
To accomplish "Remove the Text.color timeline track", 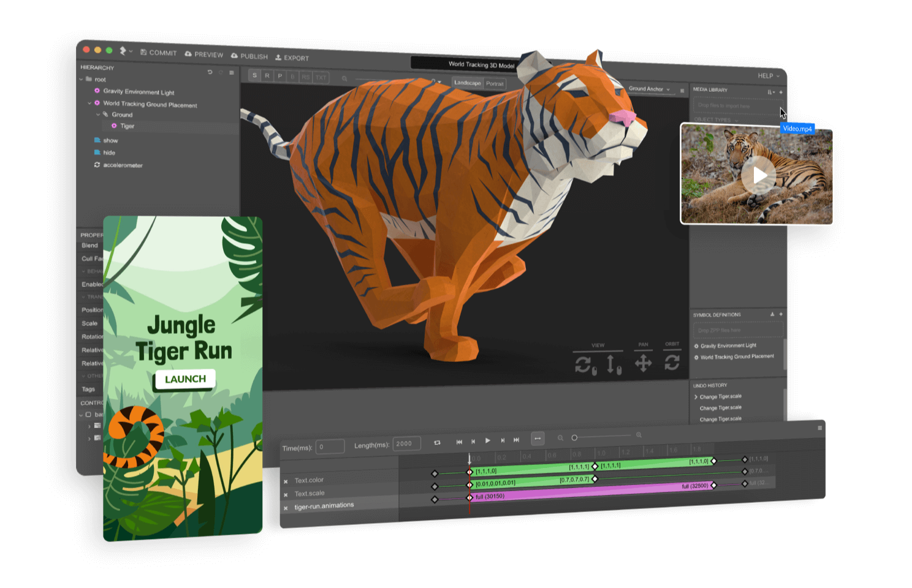I will coord(286,480).
